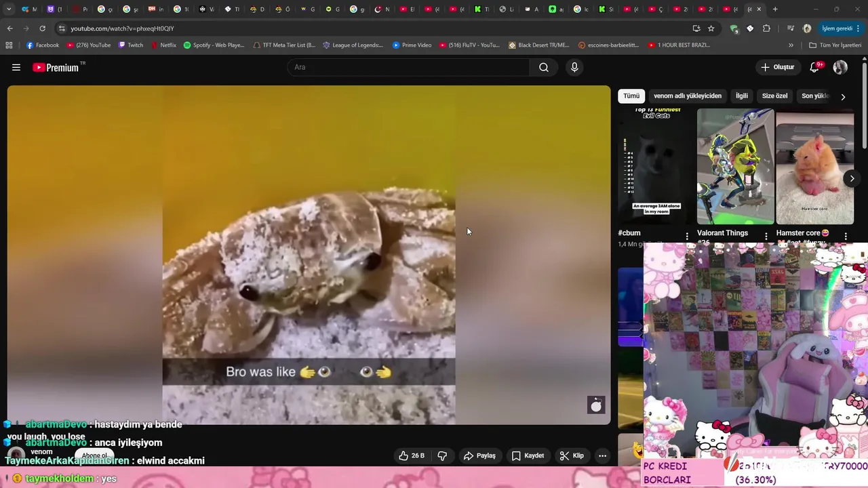Open the Twitch bookmark
Image resolution: width=868 pixels, height=488 pixels.
point(131,45)
